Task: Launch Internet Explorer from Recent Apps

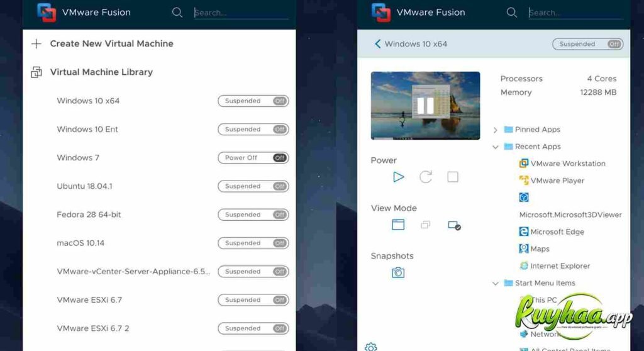Action: tap(560, 265)
